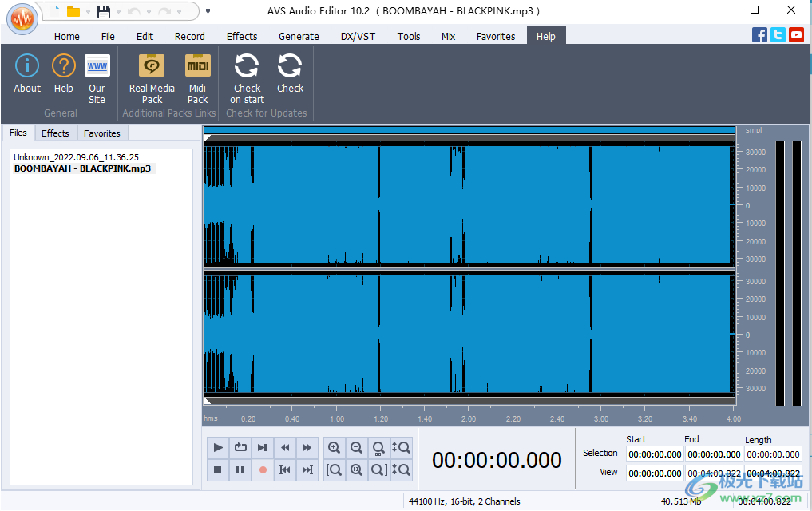Viewport: 812px width, 511px height.
Task: Open the Record ribbon tab
Action: click(x=189, y=36)
